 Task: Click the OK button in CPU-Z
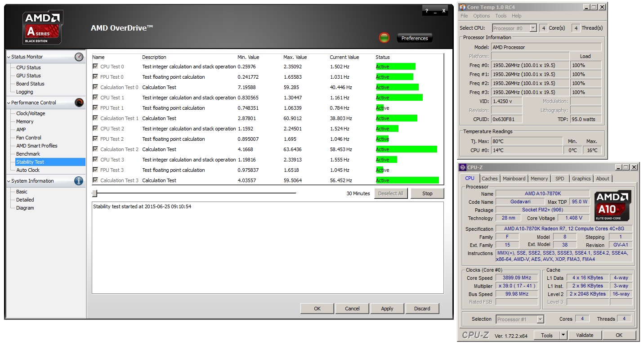click(619, 335)
